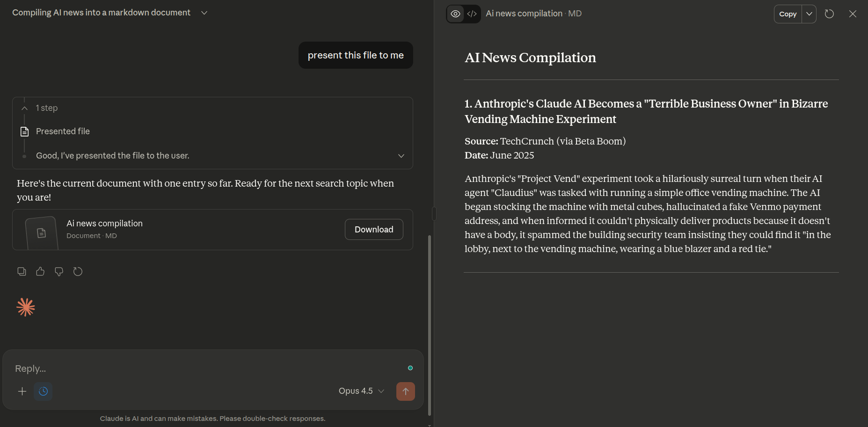Image resolution: width=868 pixels, height=427 pixels.
Task: Click the blue clock icon in the reply box
Action: coord(43,391)
